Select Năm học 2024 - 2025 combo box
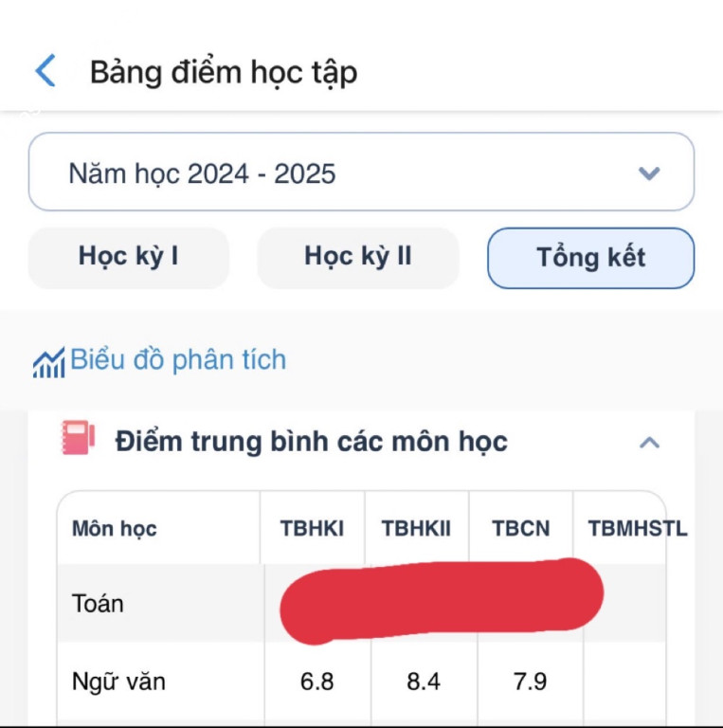This screenshot has height=728, width=723. [360, 173]
